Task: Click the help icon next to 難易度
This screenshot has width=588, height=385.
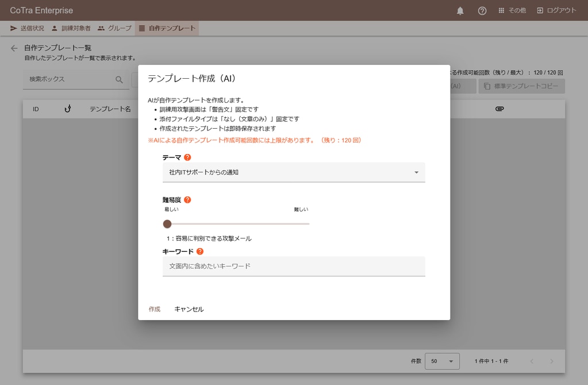Action: [x=187, y=200]
